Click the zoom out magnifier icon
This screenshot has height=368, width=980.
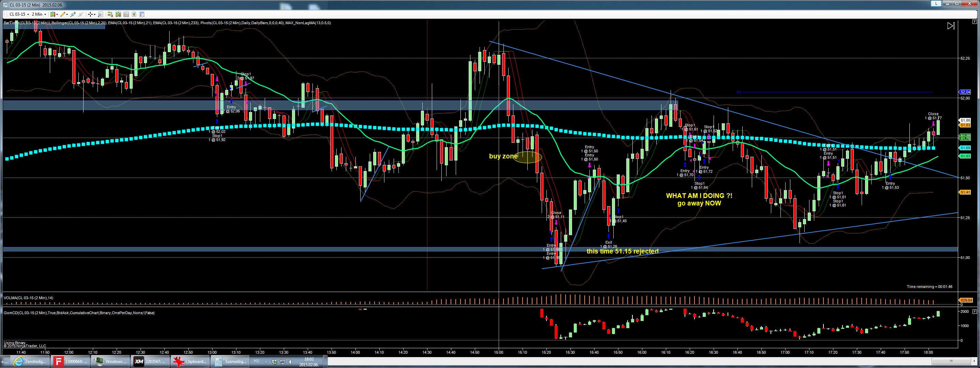[81, 14]
